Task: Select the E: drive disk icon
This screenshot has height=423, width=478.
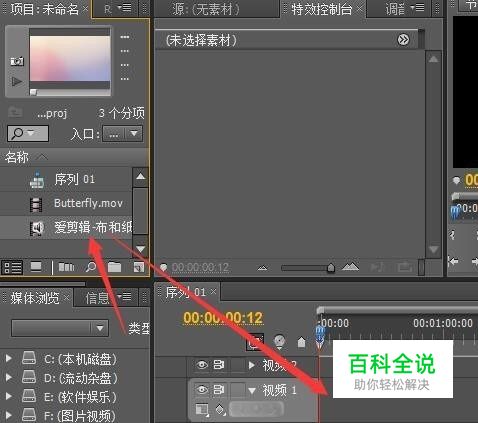Action: [29, 396]
